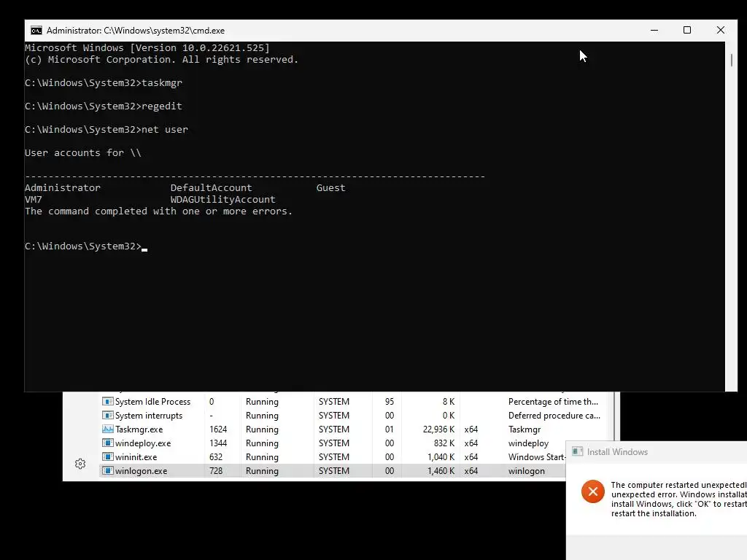The image size is (747, 560).
Task: Click the VM7 account name
Action: point(34,200)
